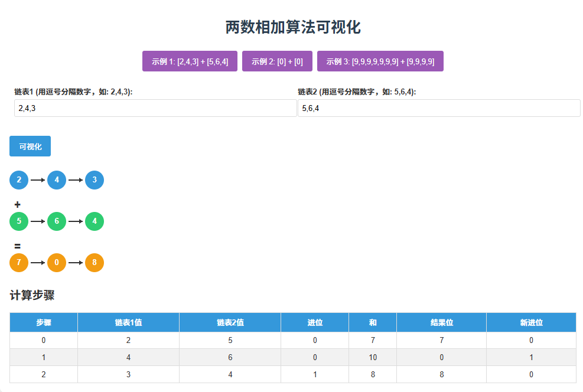Click the 计算步骤 heading

pos(32,295)
